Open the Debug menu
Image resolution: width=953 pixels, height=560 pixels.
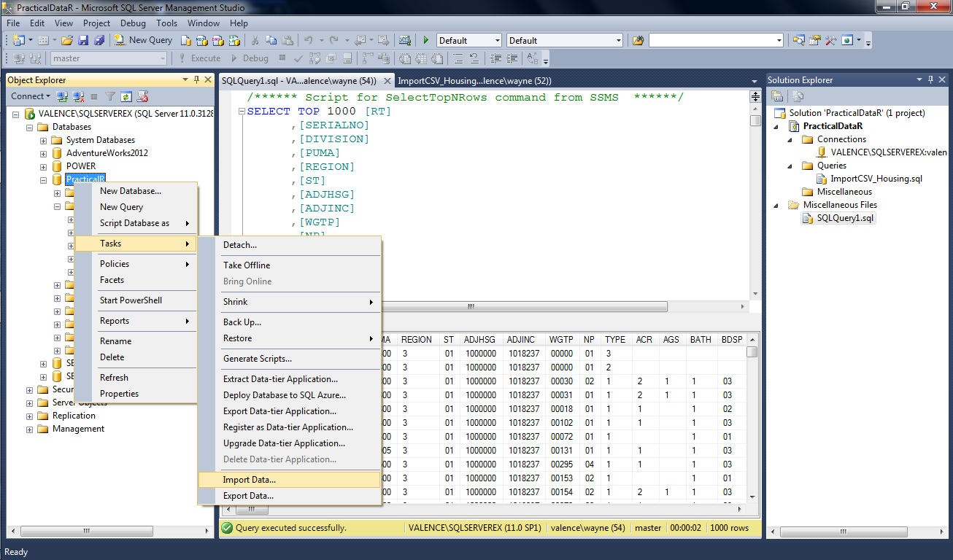click(133, 23)
